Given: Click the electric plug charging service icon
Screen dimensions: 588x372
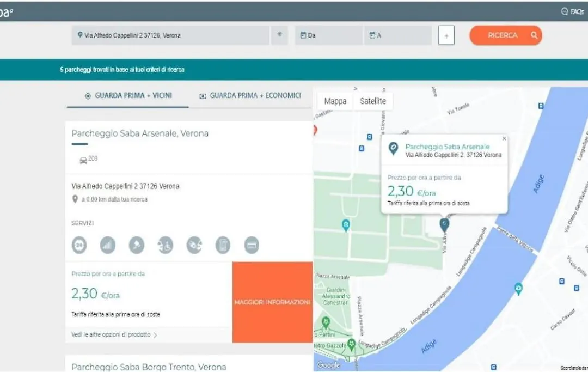Looking at the screenshot, I should 194,245.
